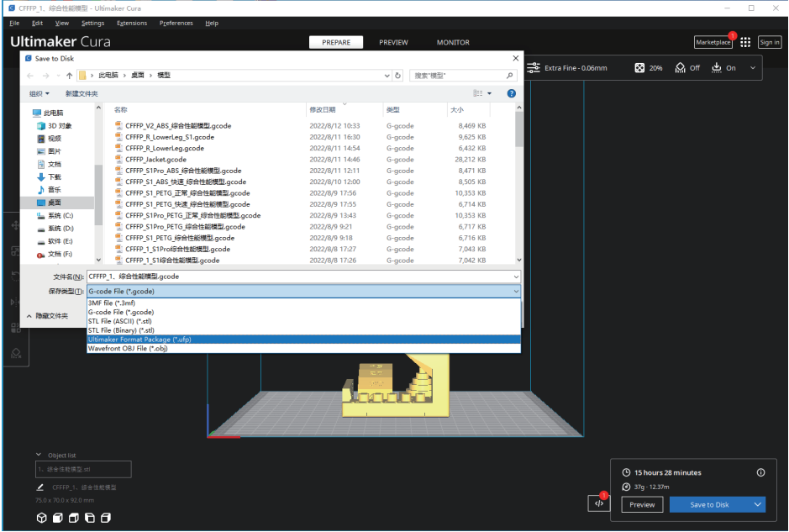Collapse the Object list chevron
This screenshot has width=789, height=532.
39,455
